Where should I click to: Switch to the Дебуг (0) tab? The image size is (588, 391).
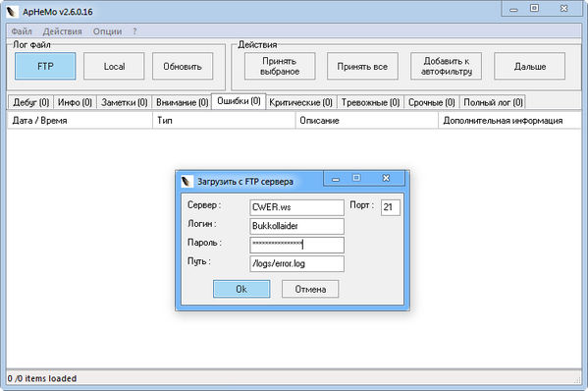coord(31,102)
